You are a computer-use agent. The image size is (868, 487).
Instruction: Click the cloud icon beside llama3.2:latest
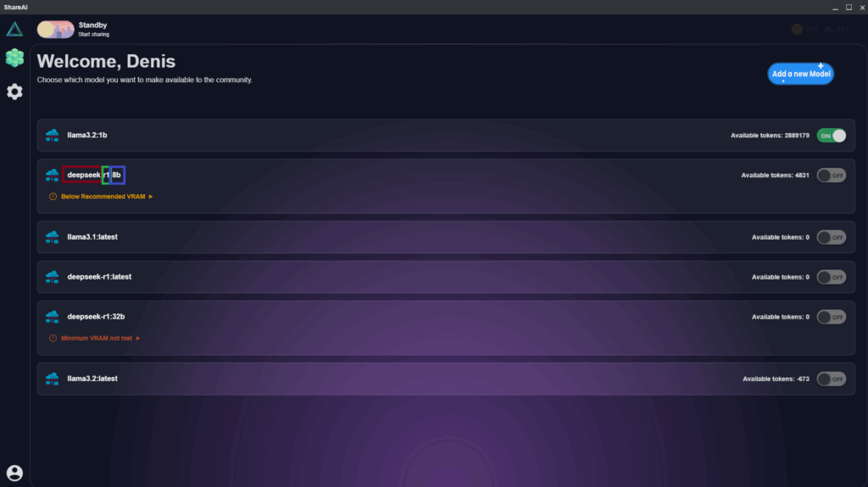point(52,379)
